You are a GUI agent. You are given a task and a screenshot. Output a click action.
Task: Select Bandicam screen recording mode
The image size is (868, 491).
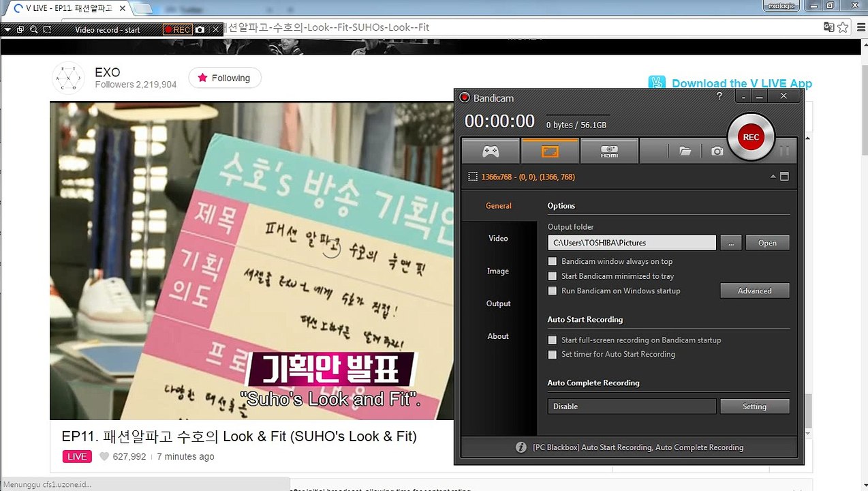(550, 151)
